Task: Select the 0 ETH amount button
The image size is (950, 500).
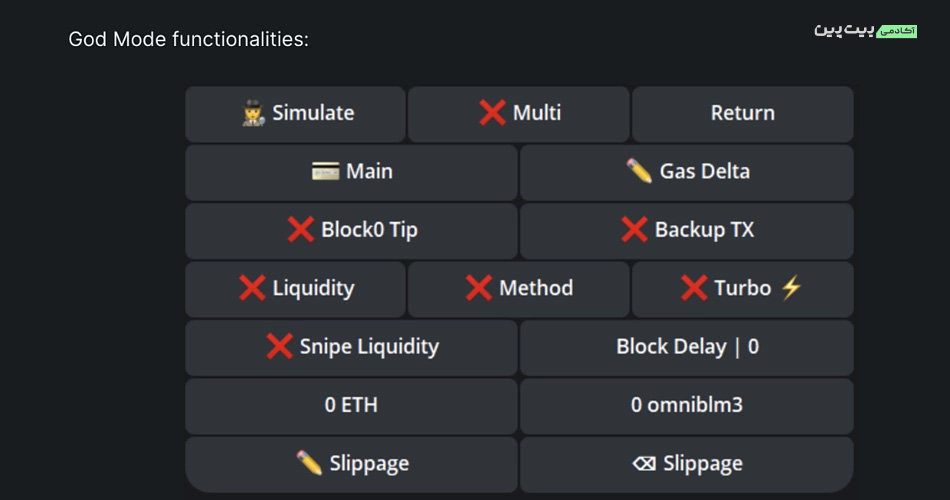Action: (x=351, y=406)
